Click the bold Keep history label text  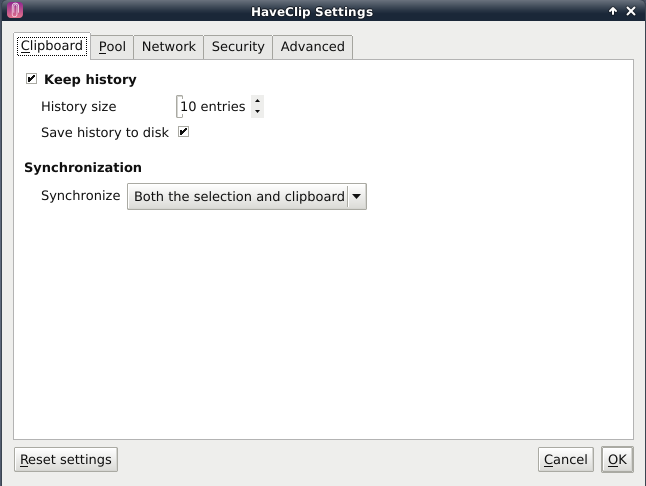(90, 79)
